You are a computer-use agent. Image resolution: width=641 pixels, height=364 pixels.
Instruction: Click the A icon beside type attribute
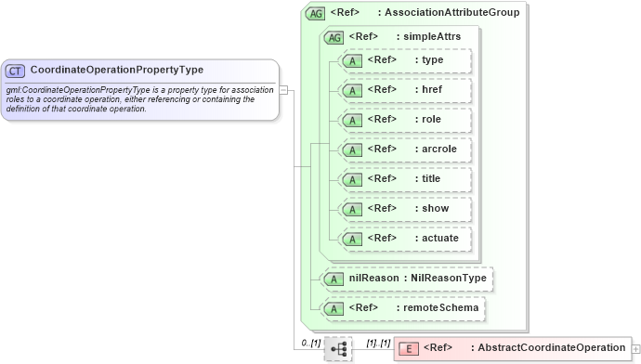pyautogui.click(x=352, y=61)
